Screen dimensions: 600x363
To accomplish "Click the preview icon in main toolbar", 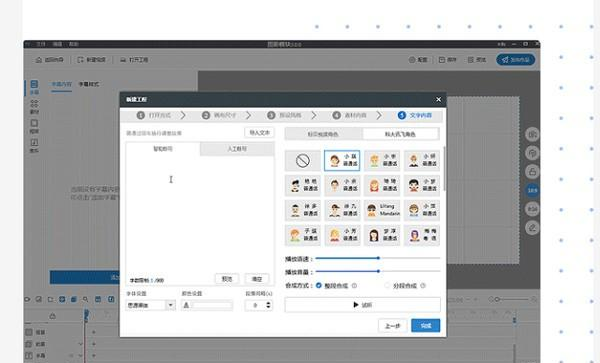I will click(x=471, y=60).
